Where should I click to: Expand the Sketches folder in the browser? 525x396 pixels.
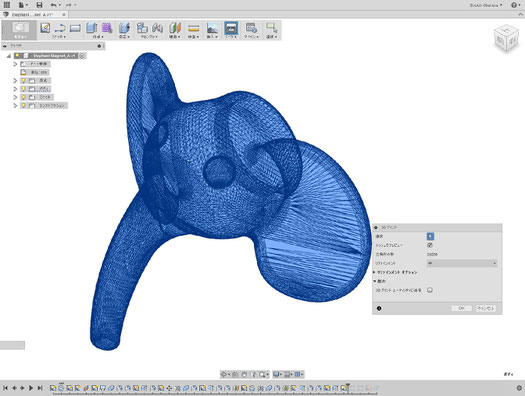coord(15,97)
